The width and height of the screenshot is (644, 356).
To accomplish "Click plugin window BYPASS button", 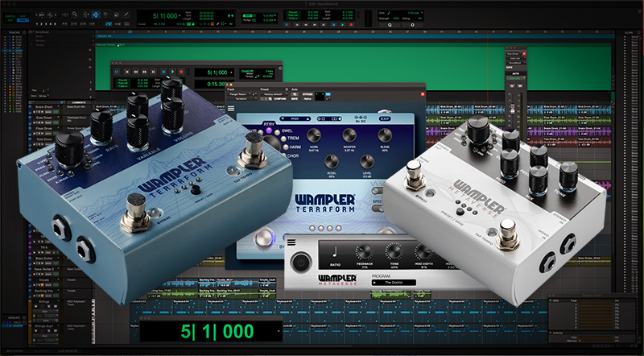I will tap(308, 94).
